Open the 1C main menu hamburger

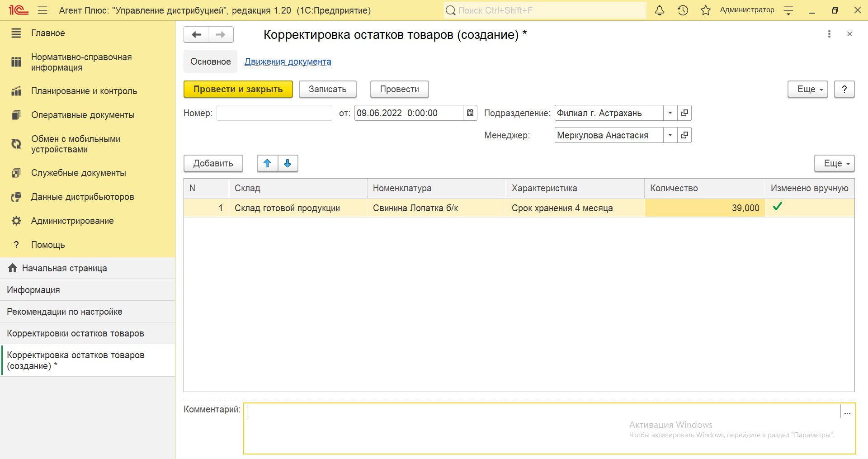[42, 10]
